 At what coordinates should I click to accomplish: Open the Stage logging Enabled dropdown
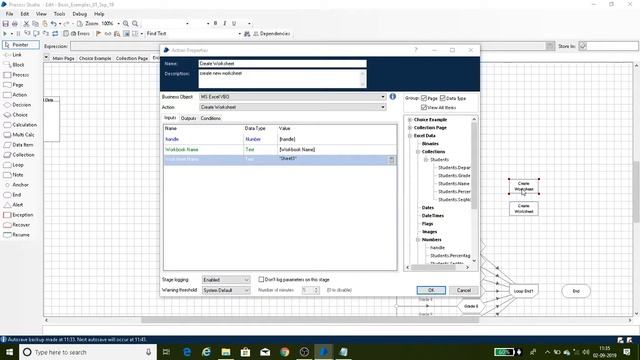point(226,280)
